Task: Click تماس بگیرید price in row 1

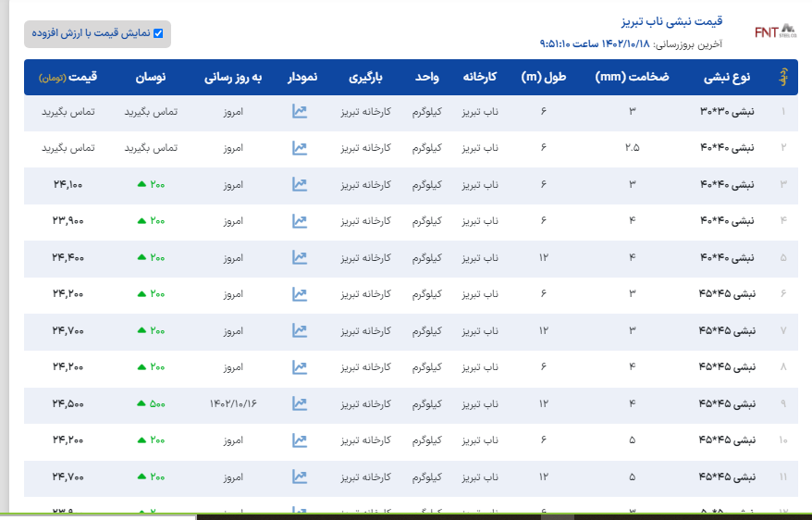Action: click(x=63, y=112)
